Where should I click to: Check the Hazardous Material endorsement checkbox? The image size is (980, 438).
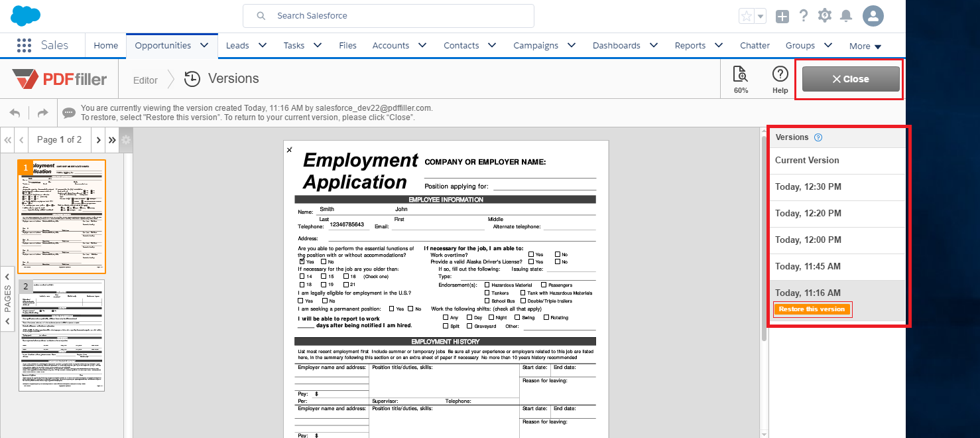[487, 285]
